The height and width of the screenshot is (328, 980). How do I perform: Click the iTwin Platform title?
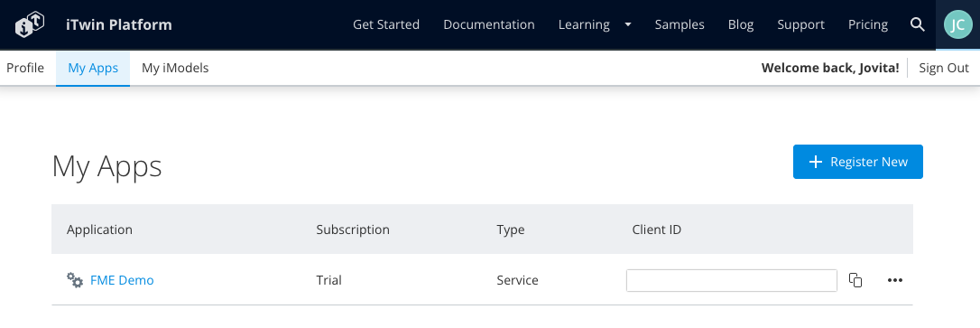(119, 25)
